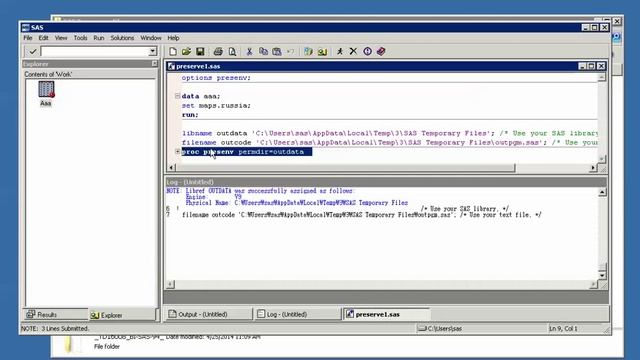Click the Copy toolbar icon
This screenshot has height=360, width=640.
(263, 51)
